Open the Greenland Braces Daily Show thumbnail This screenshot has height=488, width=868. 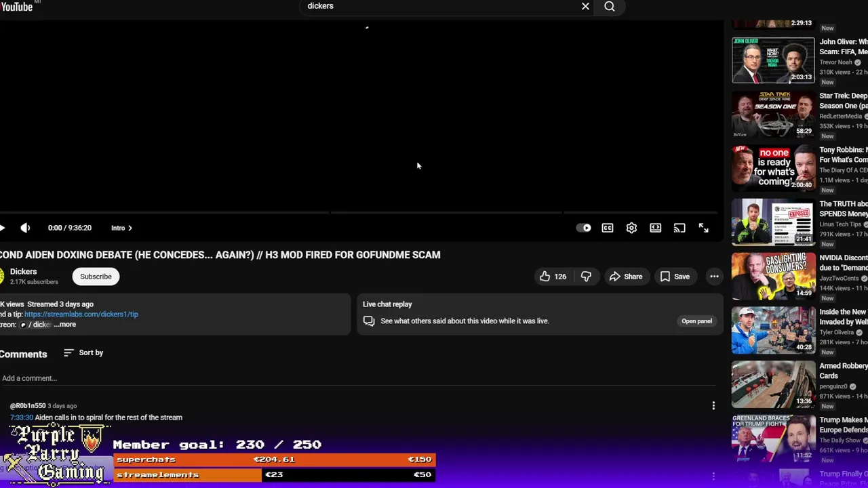tap(773, 439)
